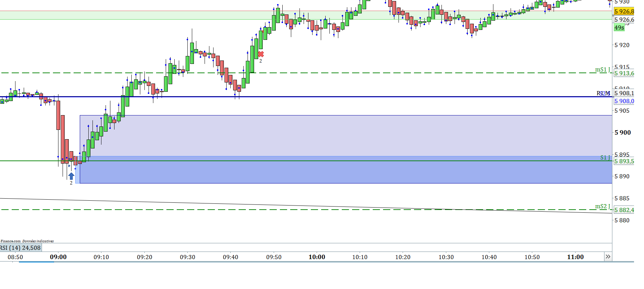
Task: Click the 10:20 time label
Action: (403, 257)
